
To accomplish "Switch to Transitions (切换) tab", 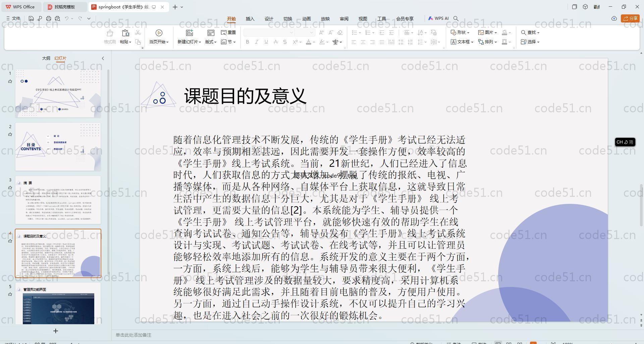I will click(x=288, y=19).
